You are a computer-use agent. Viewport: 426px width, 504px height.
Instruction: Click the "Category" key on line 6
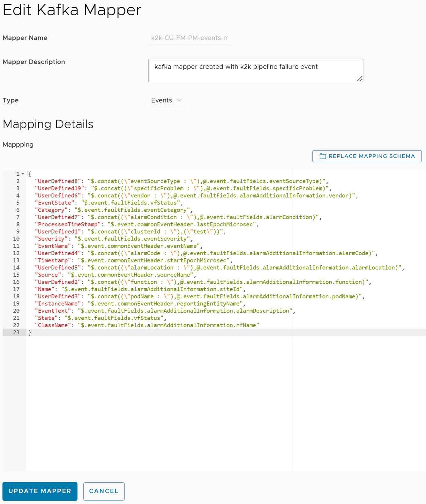(51, 210)
